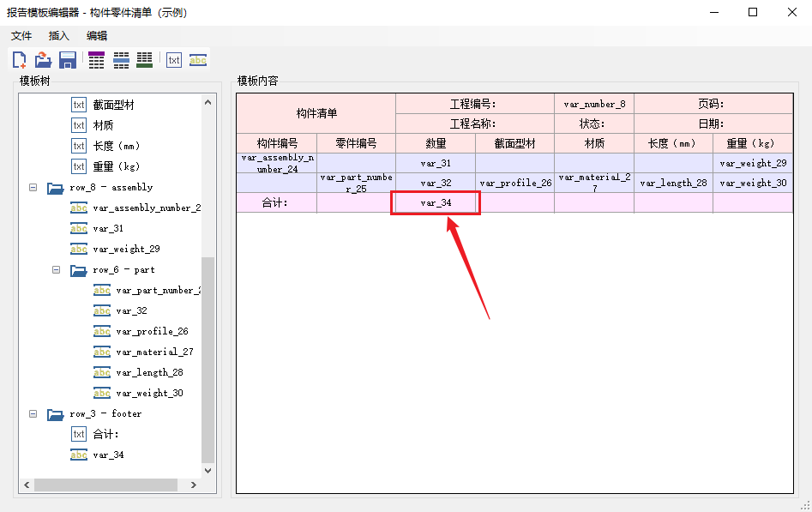Select 重量 (kg) item in the tree
Image resolution: width=812 pixels, height=512 pixels.
pos(117,167)
